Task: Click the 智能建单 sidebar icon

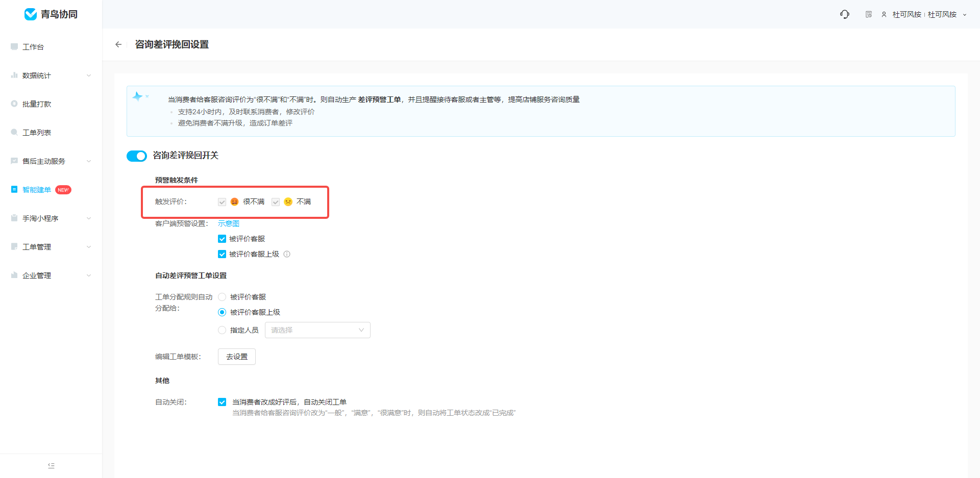Action: (x=14, y=189)
